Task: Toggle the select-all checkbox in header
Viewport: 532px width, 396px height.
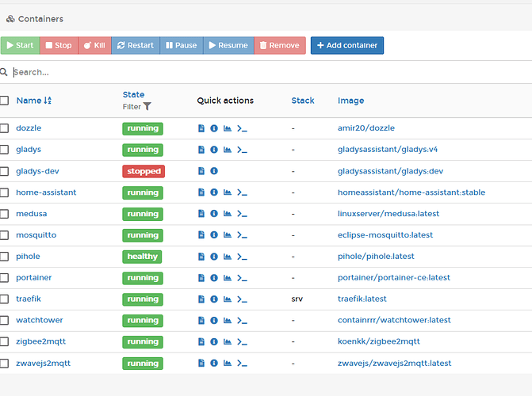Action: [4, 101]
